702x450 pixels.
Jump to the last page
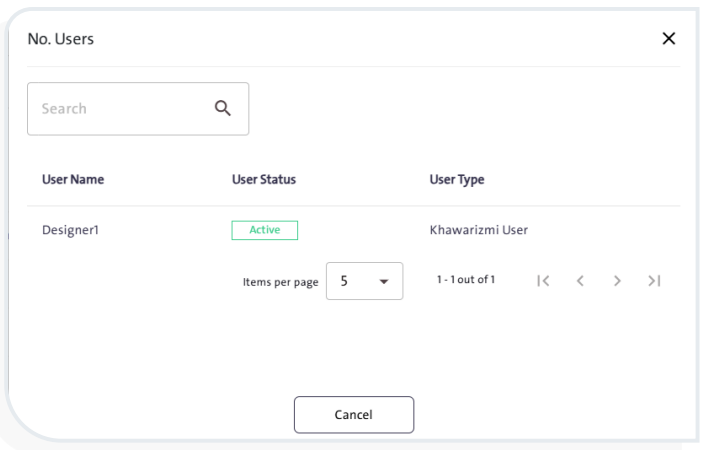pyautogui.click(x=654, y=281)
